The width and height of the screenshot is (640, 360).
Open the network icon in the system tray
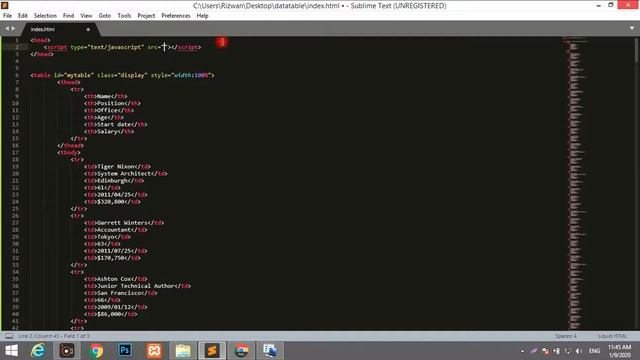568,351
